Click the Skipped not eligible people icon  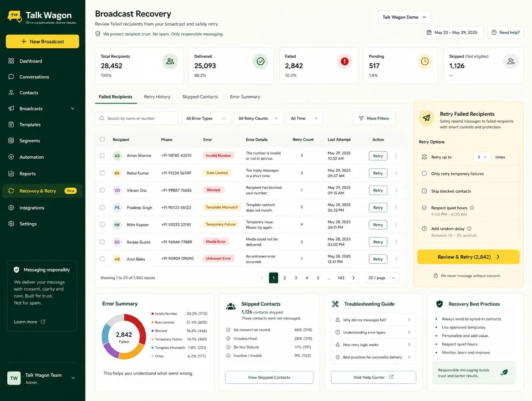511,62
